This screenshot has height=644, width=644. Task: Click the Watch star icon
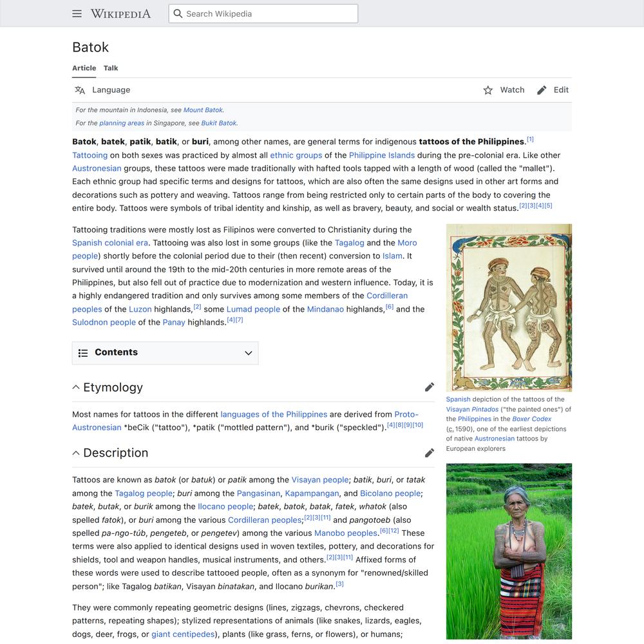point(488,90)
